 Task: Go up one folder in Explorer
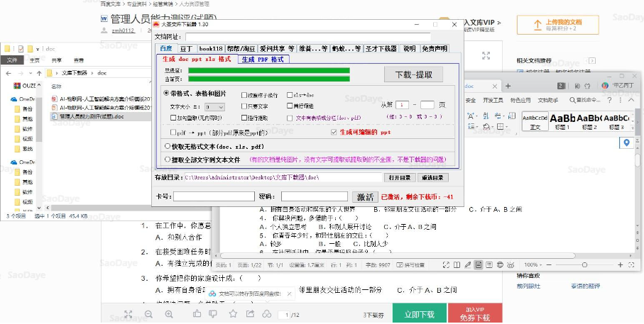39,74
